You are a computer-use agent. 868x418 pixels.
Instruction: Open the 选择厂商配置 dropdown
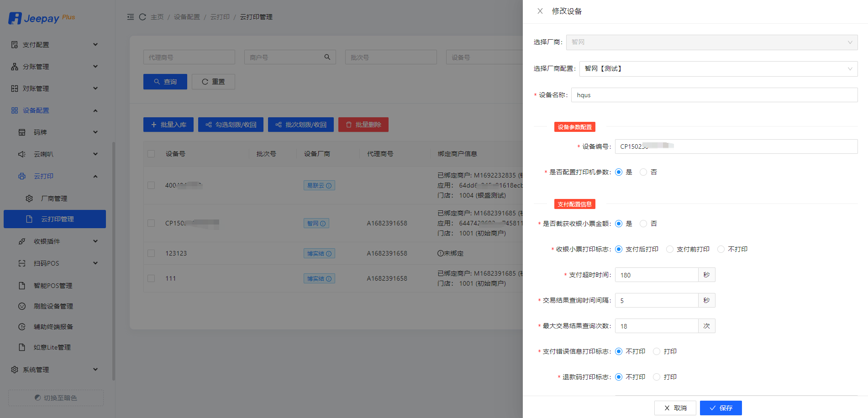[x=718, y=69]
